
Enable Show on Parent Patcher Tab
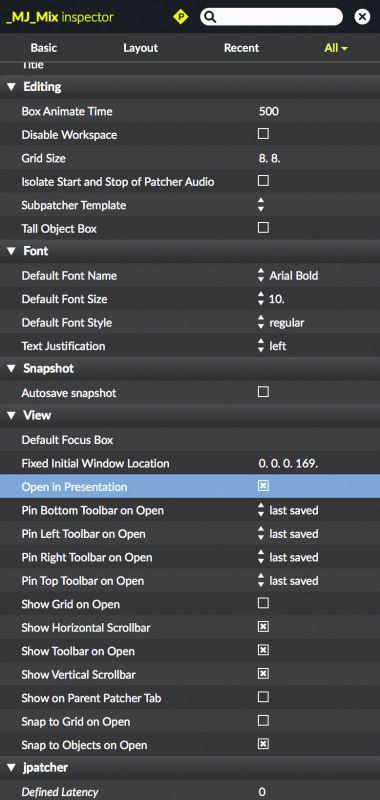(263, 697)
